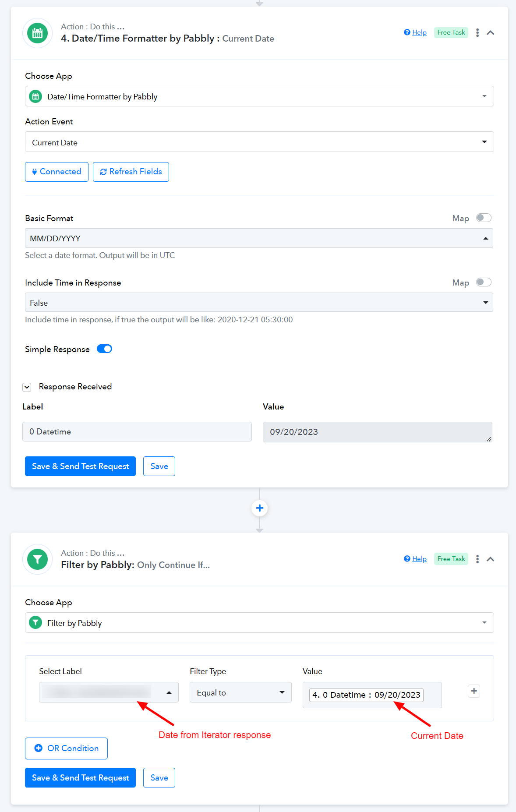This screenshot has width=516, height=812.
Task: Click Save & Send Test Request in Filter step
Action: pyautogui.click(x=80, y=778)
